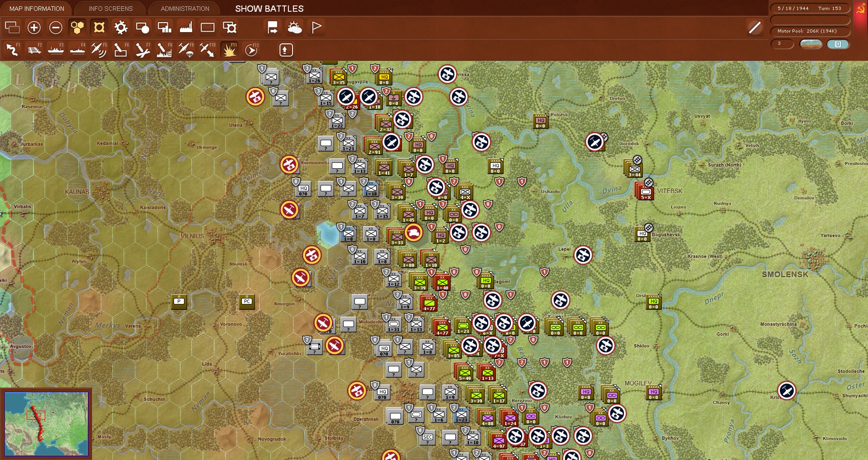Click the Soviet hammer and sickle flag
Screen dimensions: 868x460
[860, 10]
